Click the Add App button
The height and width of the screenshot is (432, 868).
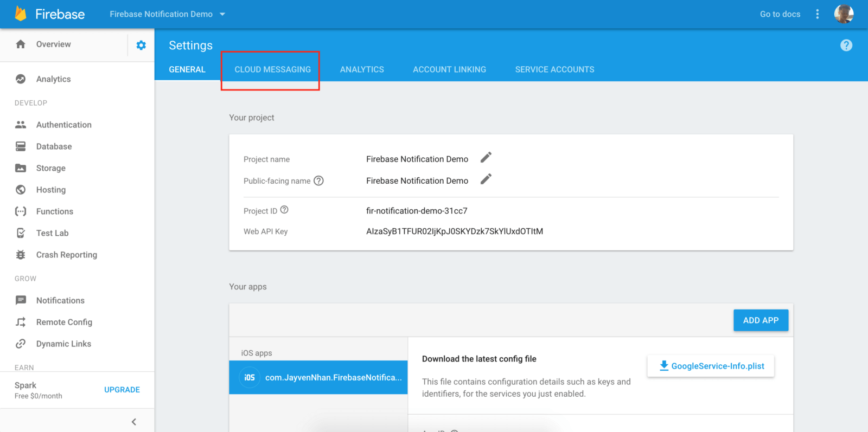[x=761, y=320]
